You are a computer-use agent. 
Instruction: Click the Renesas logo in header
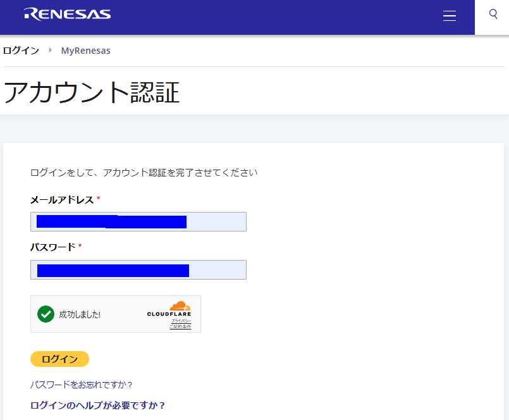[68, 14]
